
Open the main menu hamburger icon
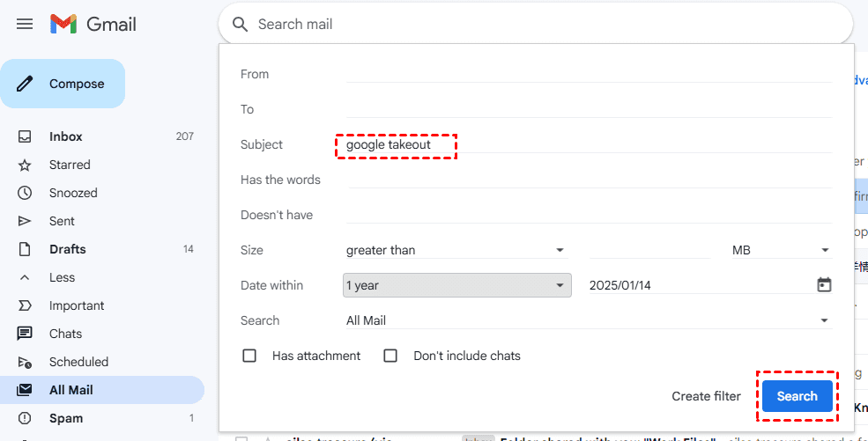[25, 24]
